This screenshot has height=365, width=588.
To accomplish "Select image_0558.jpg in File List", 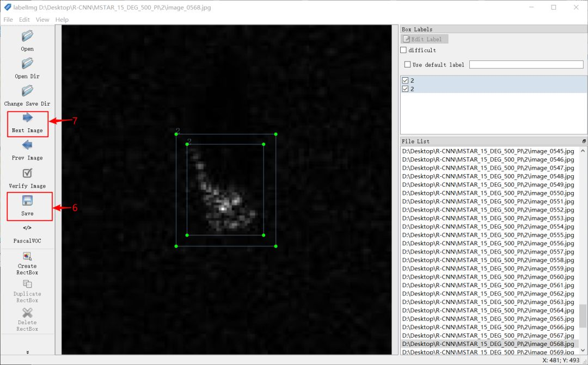I will (x=488, y=260).
